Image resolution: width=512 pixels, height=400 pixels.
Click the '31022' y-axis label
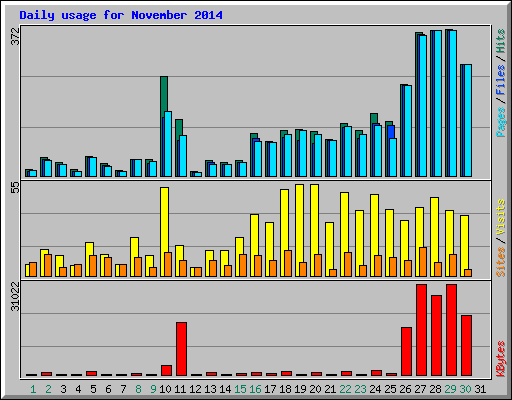[x=15, y=296]
